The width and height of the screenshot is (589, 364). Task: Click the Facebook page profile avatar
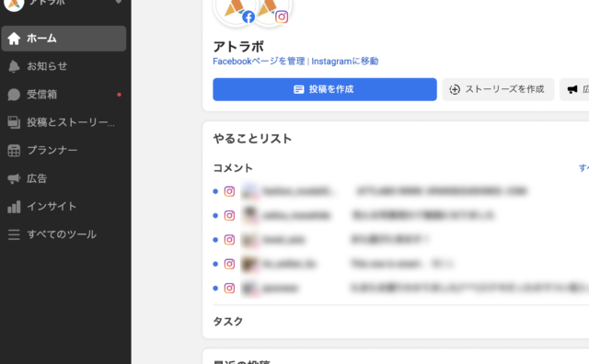pyautogui.click(x=236, y=9)
